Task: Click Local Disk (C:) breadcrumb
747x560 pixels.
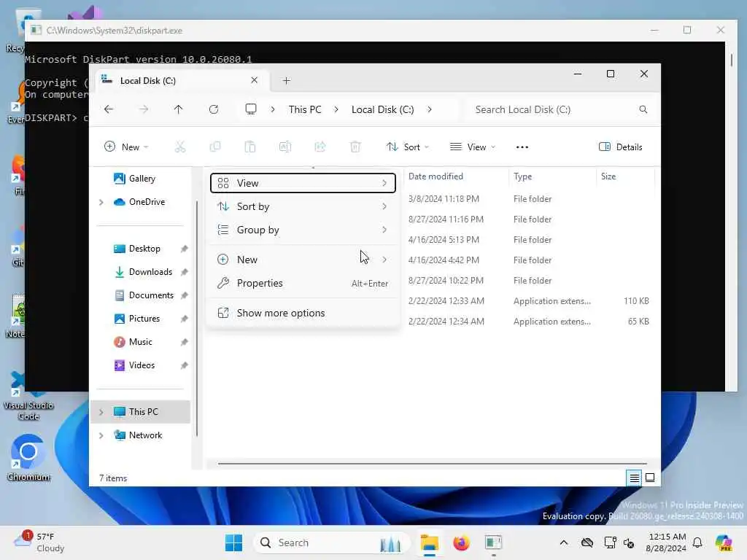Action: point(382,109)
